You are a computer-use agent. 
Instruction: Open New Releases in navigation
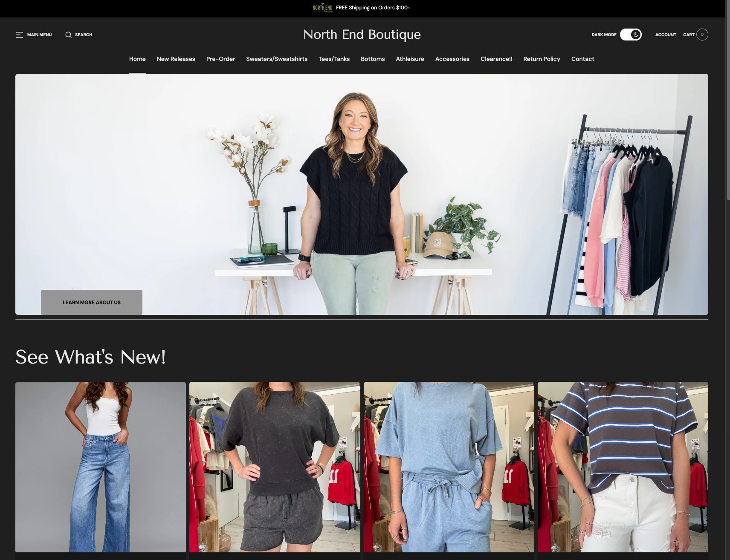click(176, 59)
